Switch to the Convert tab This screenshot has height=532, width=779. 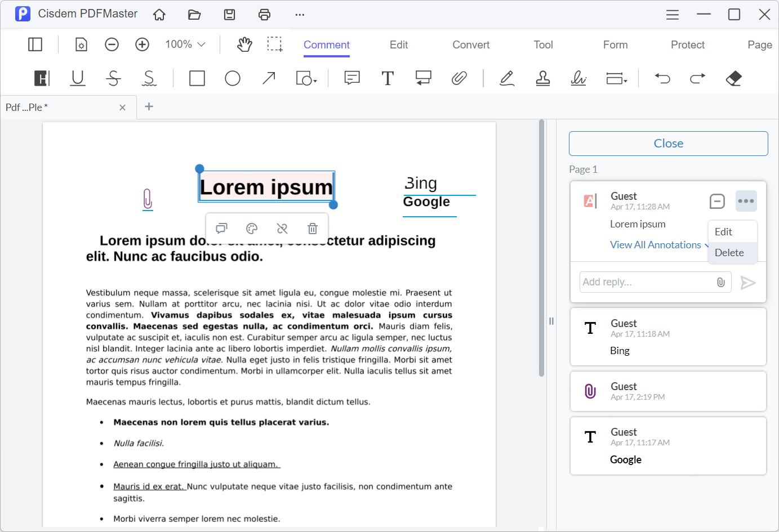coord(471,44)
